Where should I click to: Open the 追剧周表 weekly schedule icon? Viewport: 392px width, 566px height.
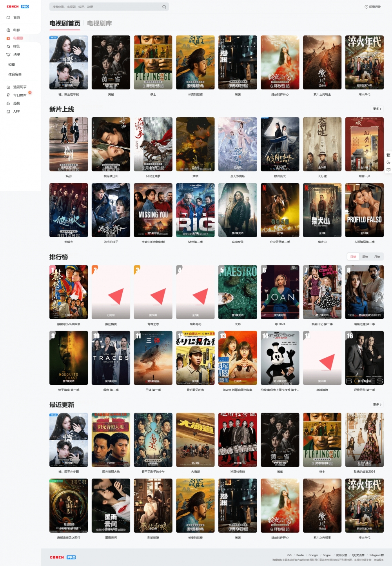8,87
